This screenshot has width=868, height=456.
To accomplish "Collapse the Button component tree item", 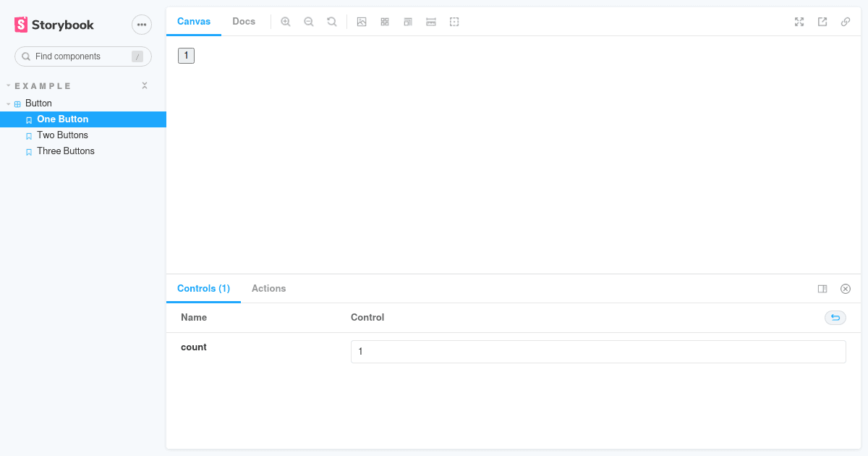I will click(x=9, y=103).
